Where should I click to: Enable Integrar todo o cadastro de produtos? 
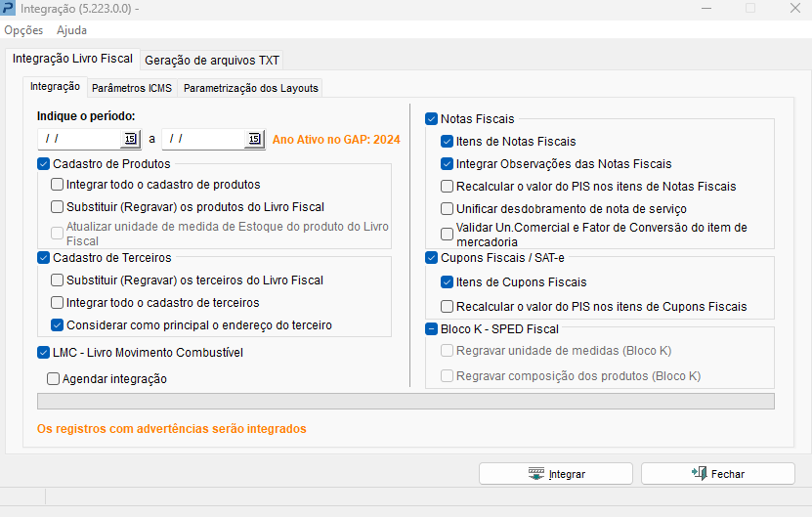click(58, 184)
